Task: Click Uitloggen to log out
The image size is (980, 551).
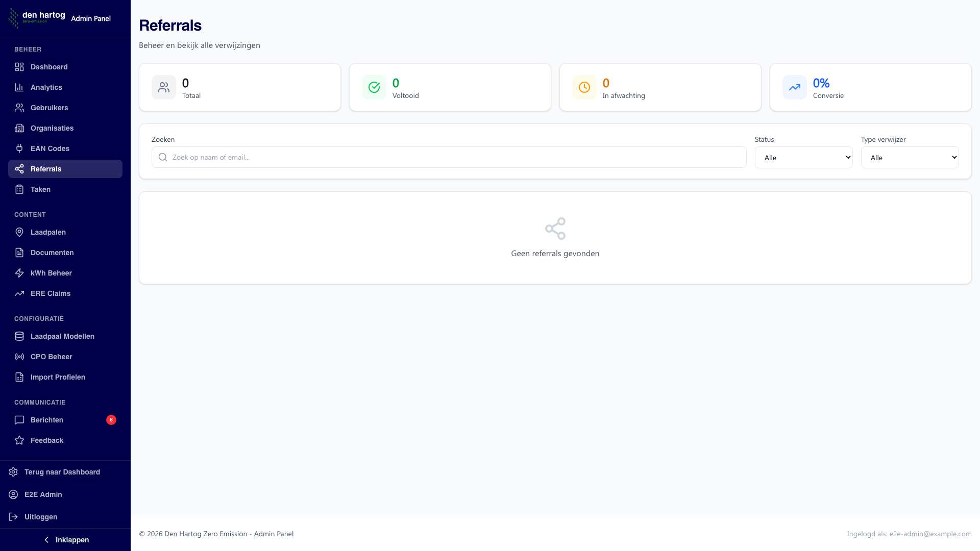Action: 40,517
